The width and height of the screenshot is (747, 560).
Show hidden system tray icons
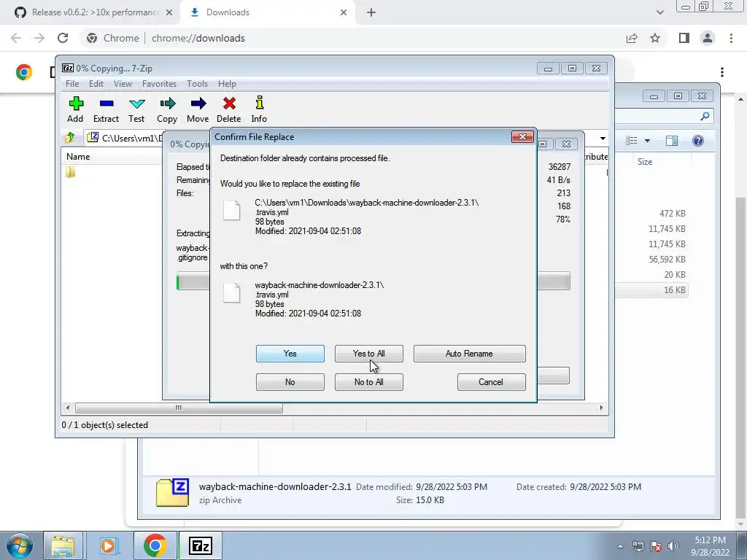tap(620, 546)
